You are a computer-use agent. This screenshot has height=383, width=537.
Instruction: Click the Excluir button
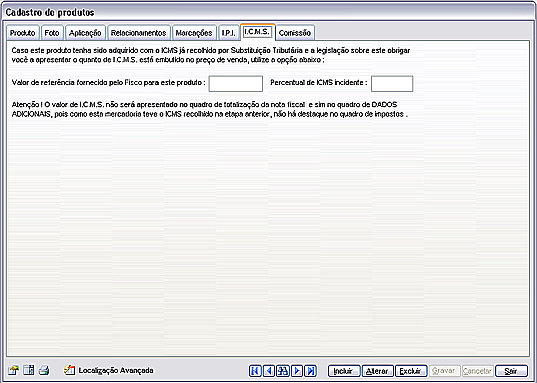tap(411, 371)
